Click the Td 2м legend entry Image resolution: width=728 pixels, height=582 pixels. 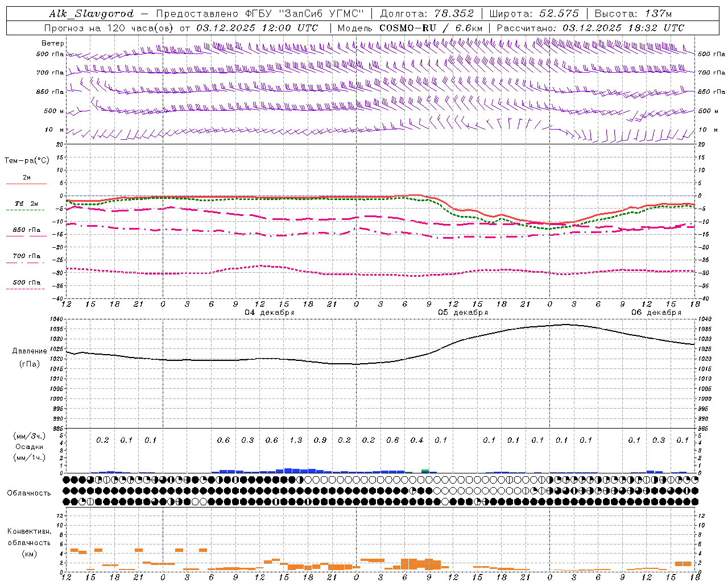[26, 203]
